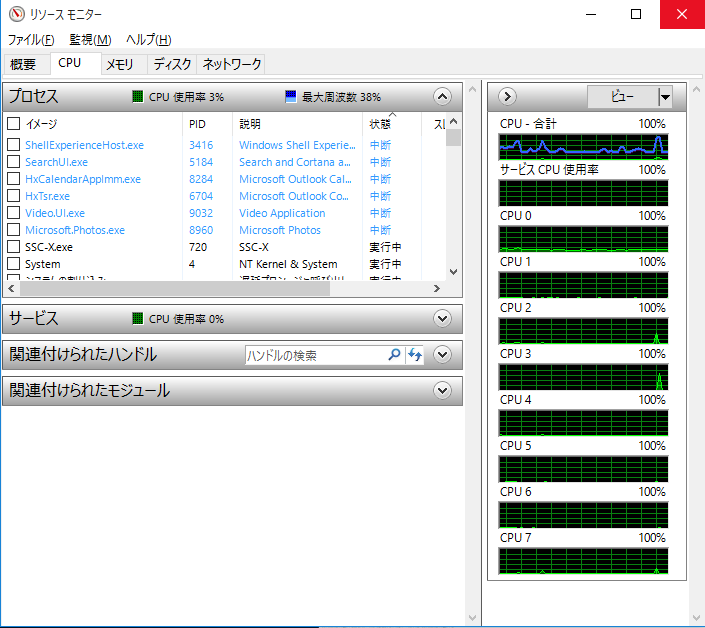Screen dimensions: 705x628
Task: Click the green CPU usage indicator in プロセス header
Action: point(138,97)
